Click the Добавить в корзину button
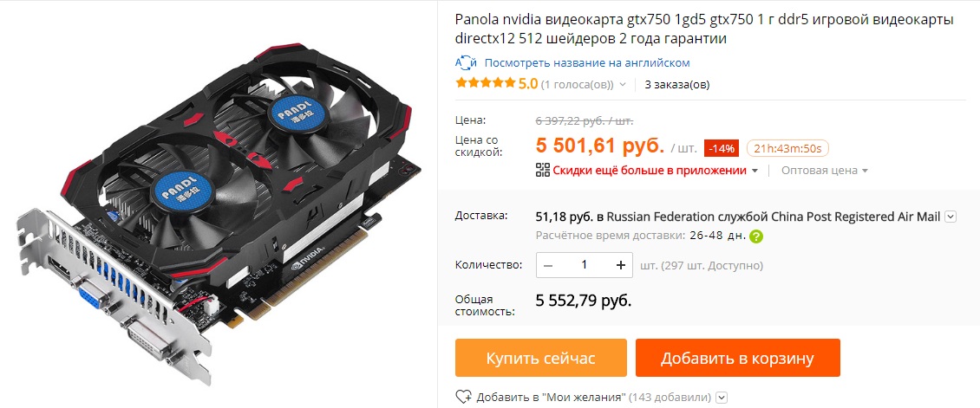This screenshot has width=980, height=408. (x=737, y=358)
